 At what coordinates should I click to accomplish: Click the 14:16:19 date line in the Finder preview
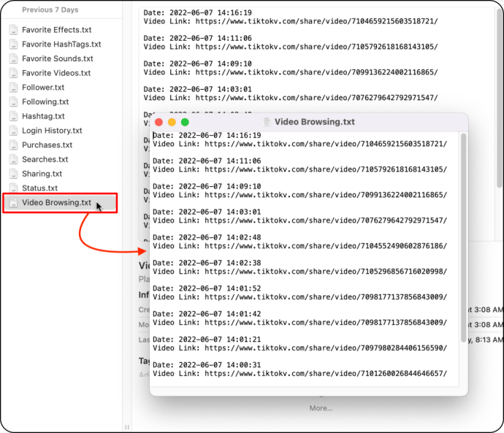click(198, 13)
